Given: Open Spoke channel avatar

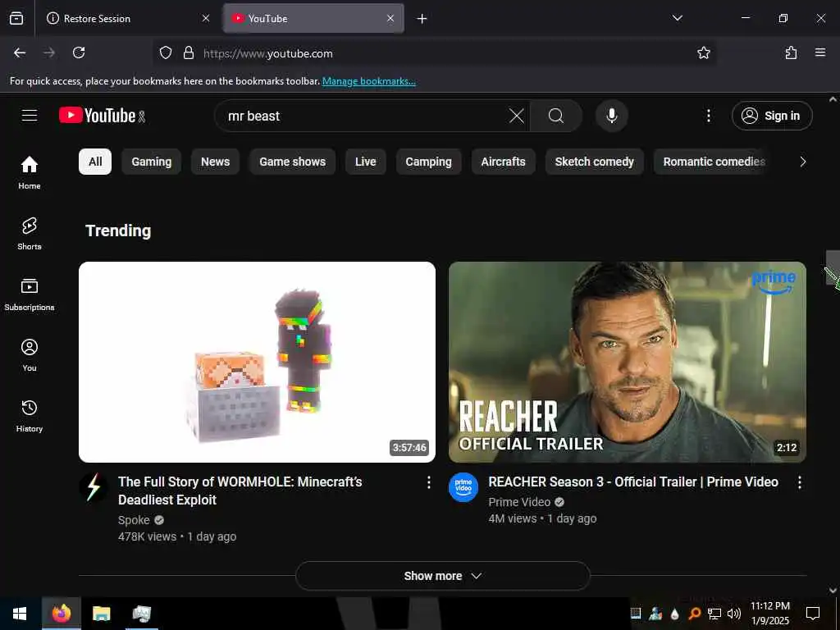Looking at the screenshot, I should [x=94, y=487].
